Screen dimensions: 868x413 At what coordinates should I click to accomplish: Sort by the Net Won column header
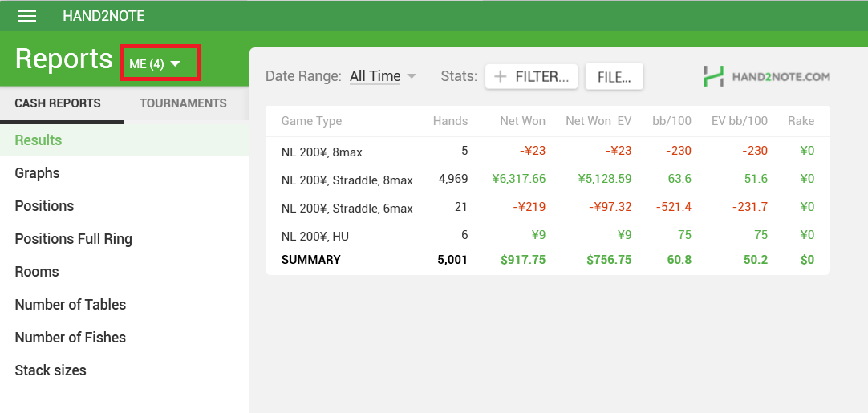(x=522, y=120)
